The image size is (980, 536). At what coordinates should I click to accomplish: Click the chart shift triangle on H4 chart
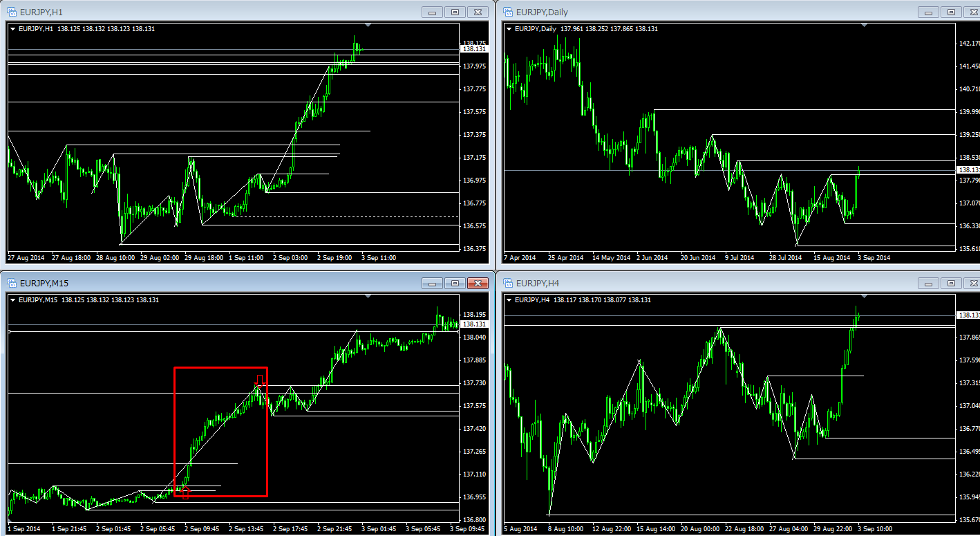864,297
